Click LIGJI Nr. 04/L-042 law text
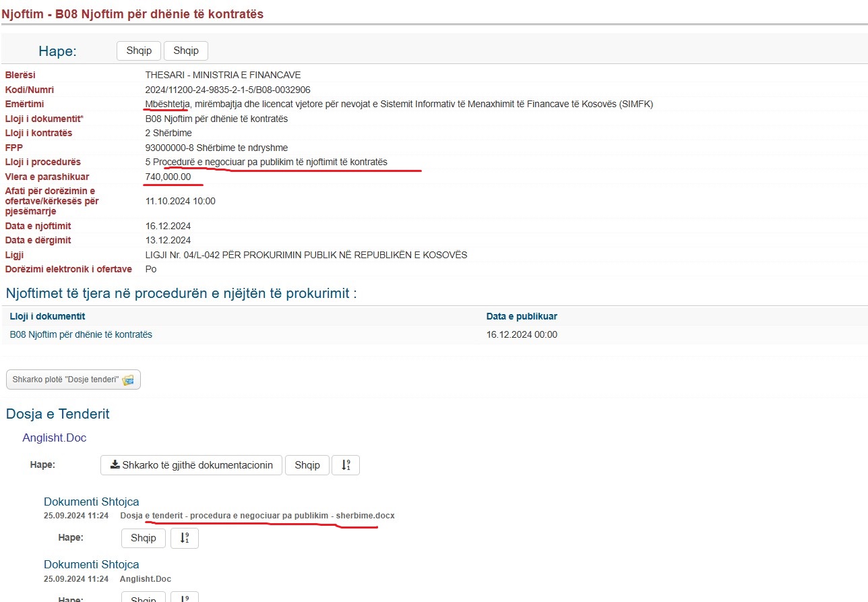Image resolution: width=868 pixels, height=602 pixels. click(307, 255)
